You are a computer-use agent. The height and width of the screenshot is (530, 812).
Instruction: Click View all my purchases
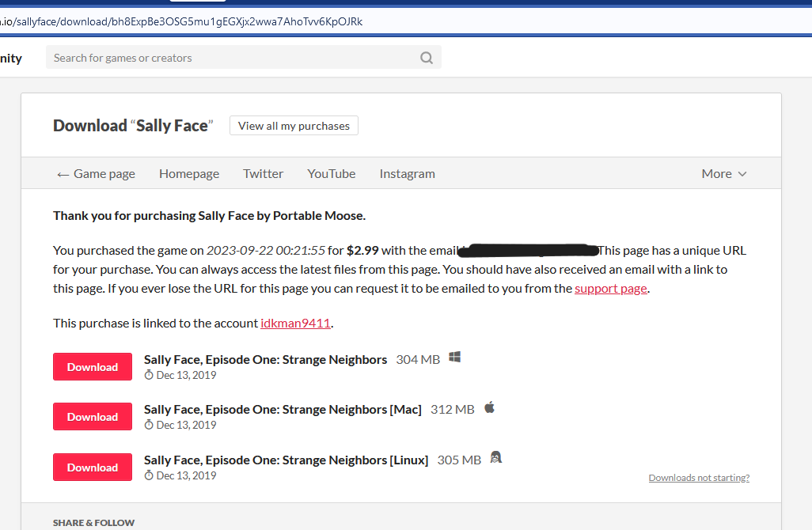(294, 125)
